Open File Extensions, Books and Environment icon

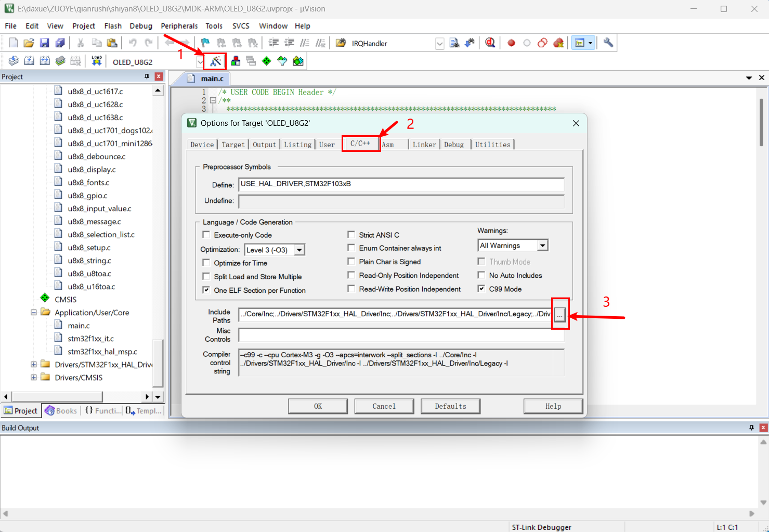[x=236, y=61]
